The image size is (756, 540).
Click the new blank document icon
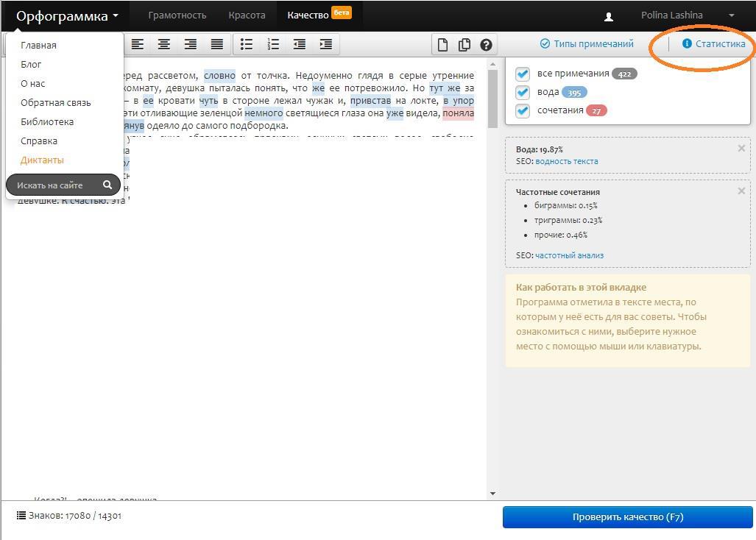[x=442, y=45]
